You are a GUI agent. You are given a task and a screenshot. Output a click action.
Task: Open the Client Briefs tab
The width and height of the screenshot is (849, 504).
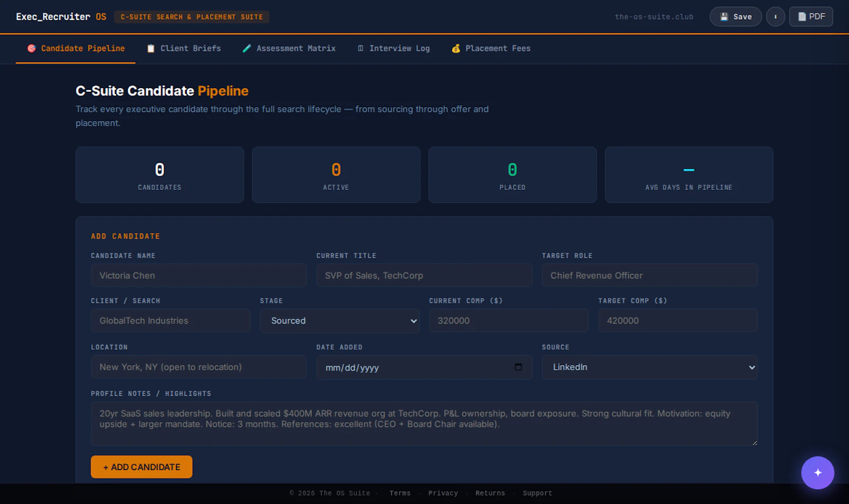[x=184, y=48]
